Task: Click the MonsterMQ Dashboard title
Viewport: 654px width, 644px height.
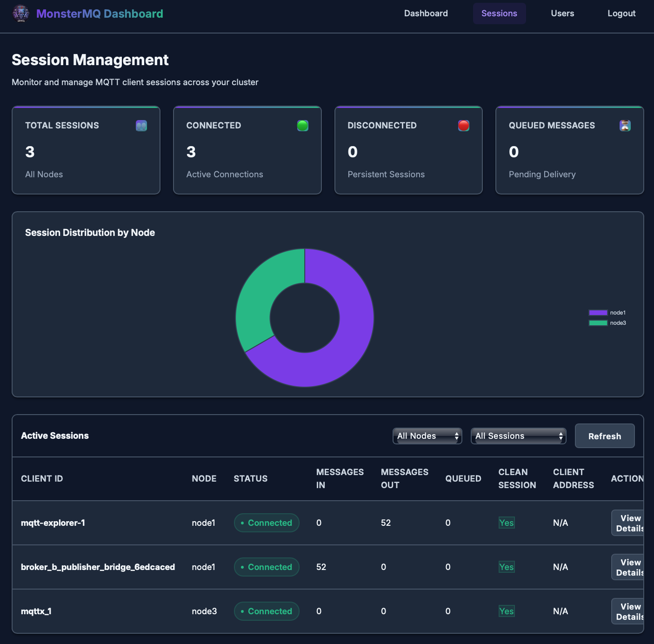Action: click(x=100, y=13)
